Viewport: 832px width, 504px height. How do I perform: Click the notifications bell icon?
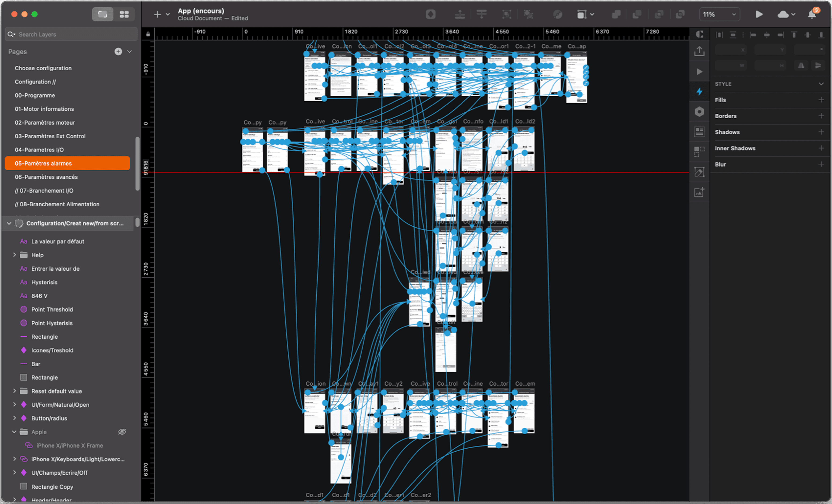[812, 14]
